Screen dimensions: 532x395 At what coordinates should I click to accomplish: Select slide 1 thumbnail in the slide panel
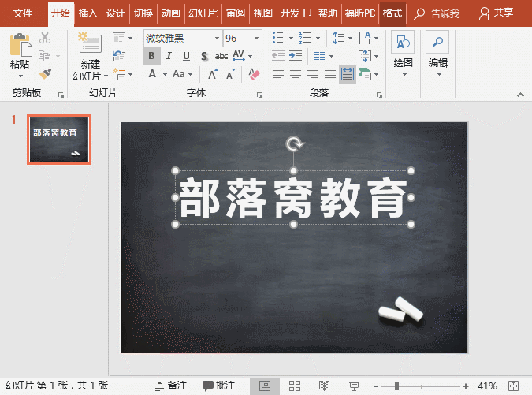click(58, 139)
